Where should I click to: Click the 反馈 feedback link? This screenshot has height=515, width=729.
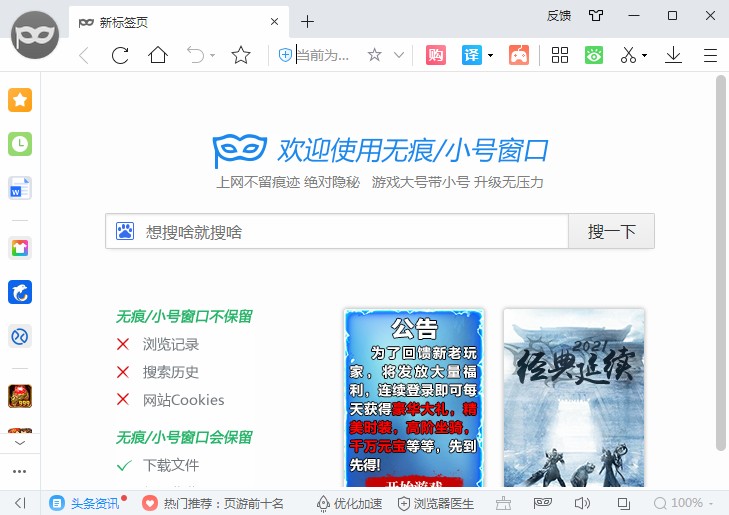tap(559, 16)
